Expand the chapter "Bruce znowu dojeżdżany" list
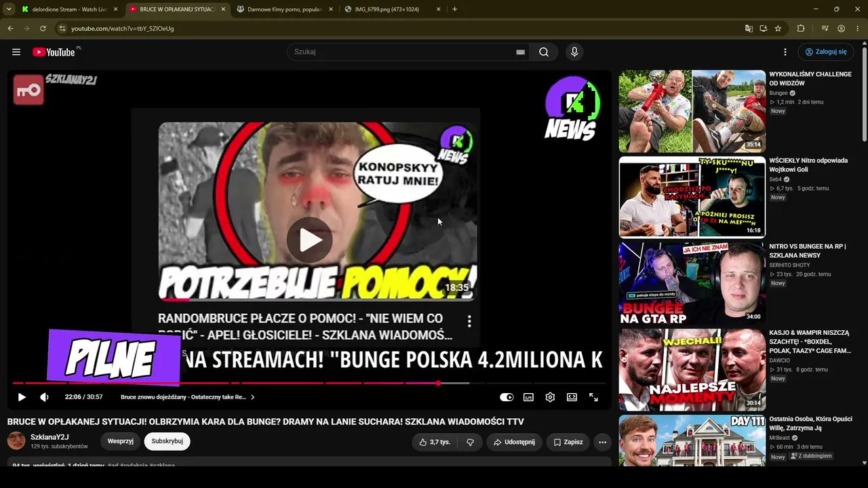The image size is (868, 488). (x=188, y=397)
